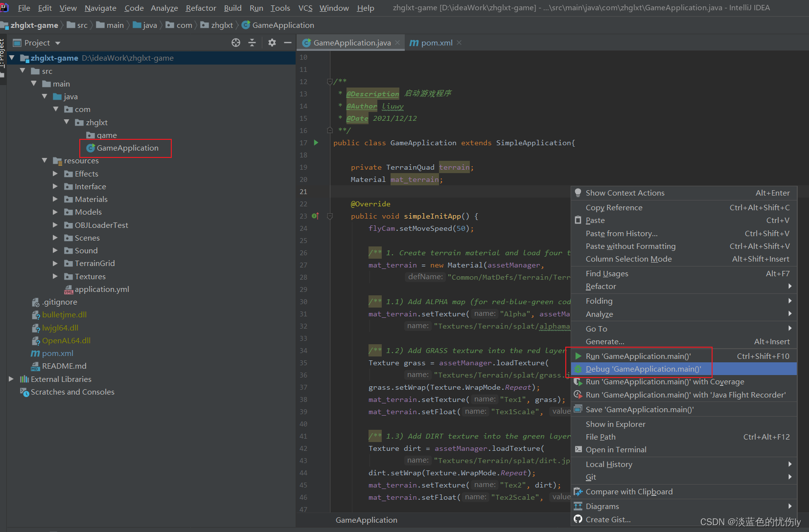Click the GameApplication class icon in project tree
The height and width of the screenshot is (532, 809).
pos(91,148)
